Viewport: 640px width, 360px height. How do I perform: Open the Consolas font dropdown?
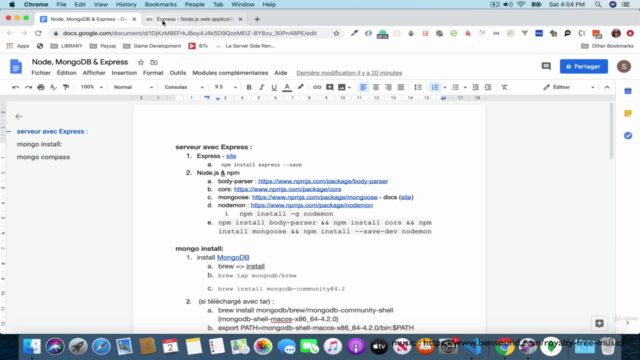(184, 87)
